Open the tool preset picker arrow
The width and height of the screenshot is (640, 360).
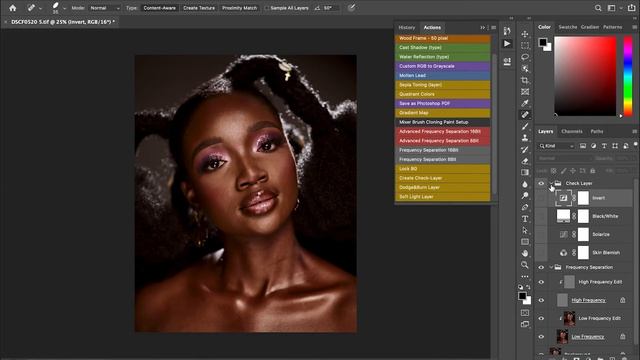(40, 8)
